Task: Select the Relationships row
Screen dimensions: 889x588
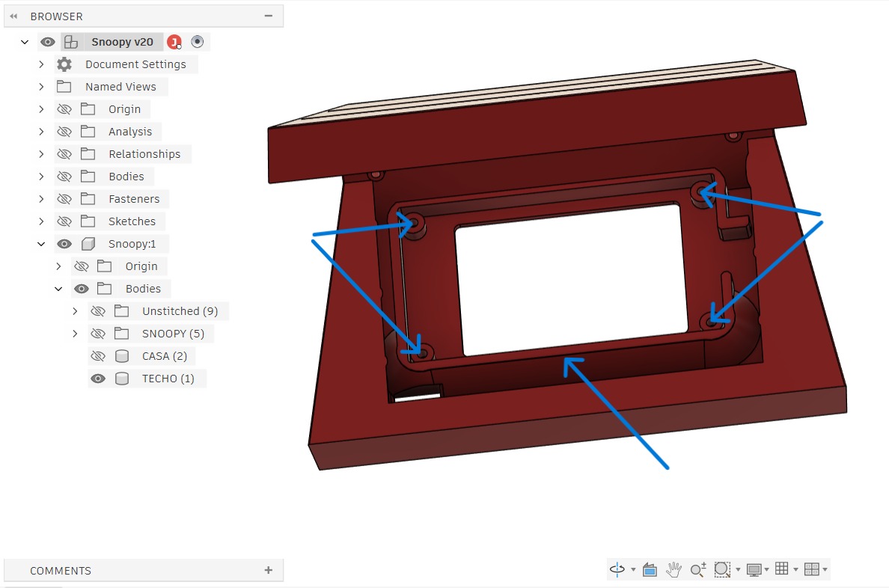Action: pos(123,153)
